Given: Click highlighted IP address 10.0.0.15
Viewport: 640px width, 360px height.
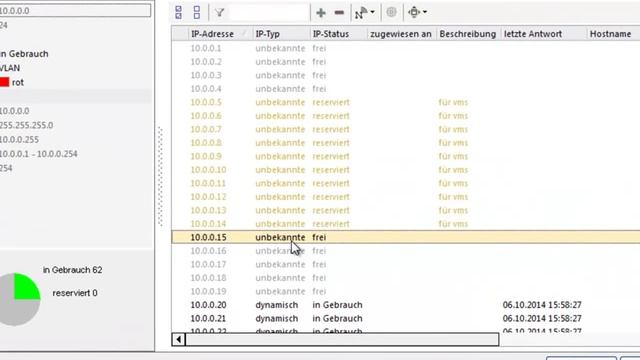Looking at the screenshot, I should (208, 237).
